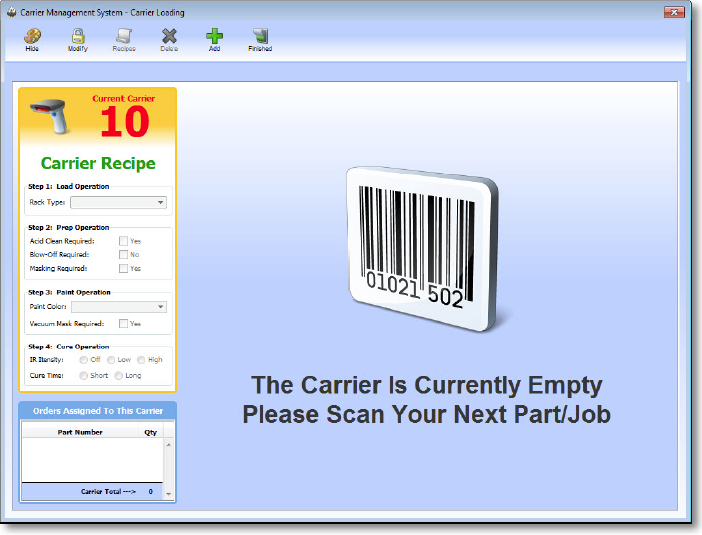Click Step 4: Cure Operation label
Image resolution: width=702 pixels, height=535 pixels.
click(x=68, y=347)
